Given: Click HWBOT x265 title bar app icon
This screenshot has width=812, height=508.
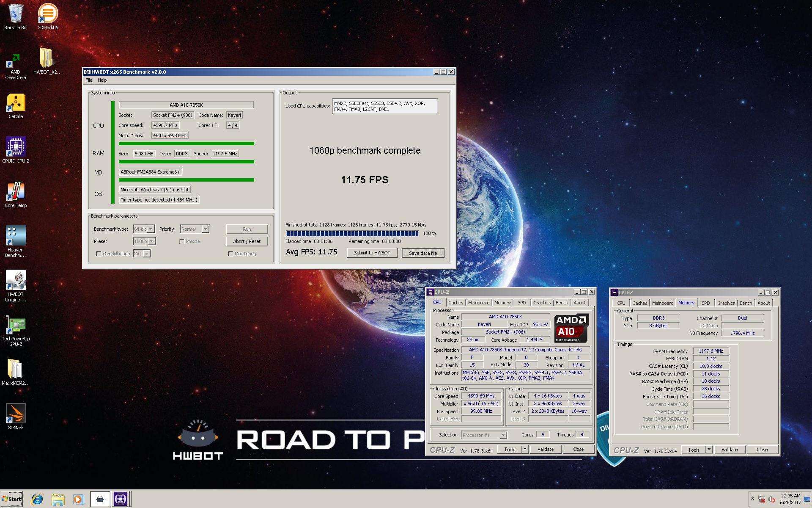Looking at the screenshot, I should tap(87, 72).
